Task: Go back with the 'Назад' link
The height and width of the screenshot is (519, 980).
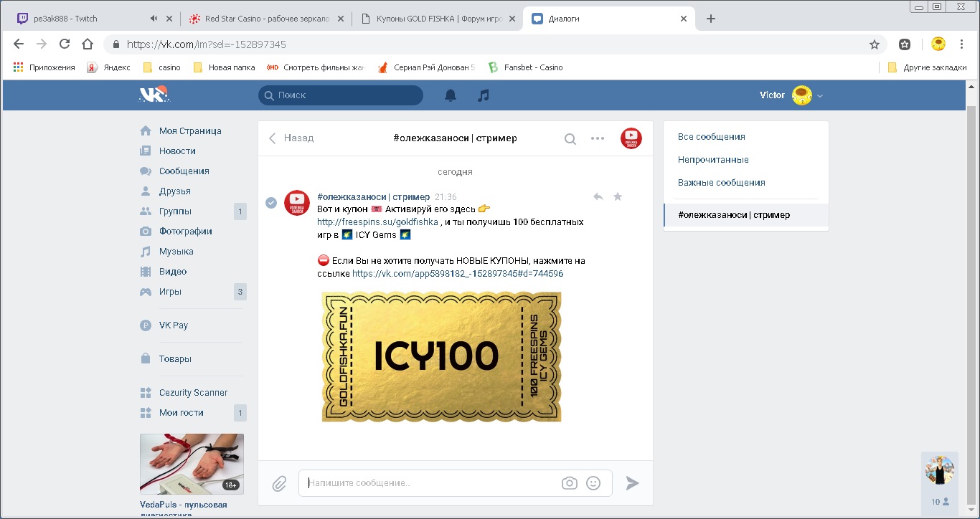Action: (291, 138)
